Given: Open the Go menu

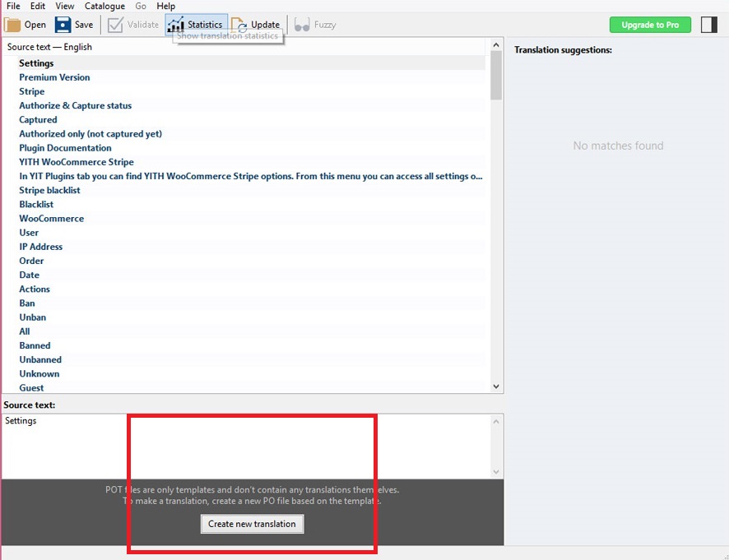Looking at the screenshot, I should point(141,6).
